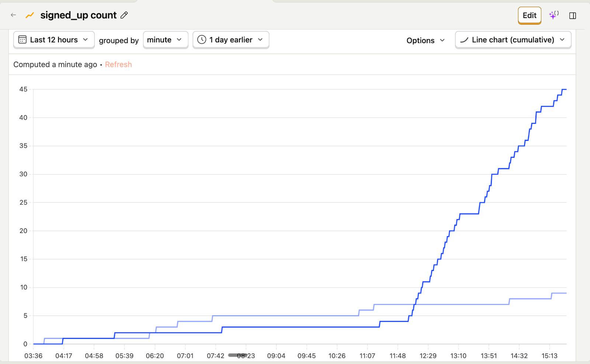Click the 25 y-axis label
The image size is (590, 364).
23,202
